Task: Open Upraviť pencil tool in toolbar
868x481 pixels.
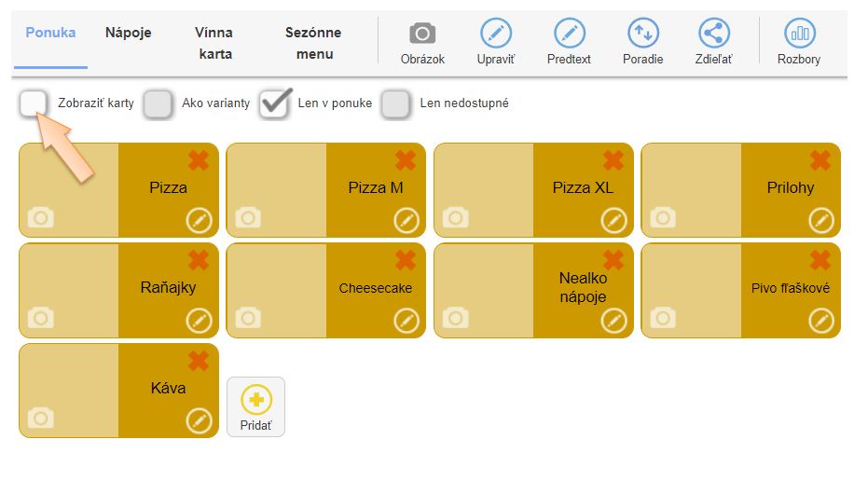Action: (x=496, y=34)
